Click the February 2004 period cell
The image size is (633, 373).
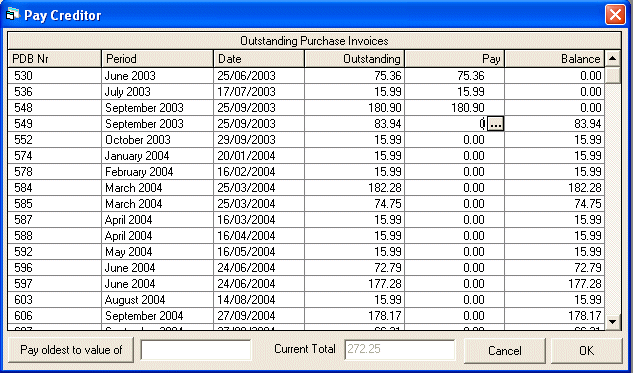(x=157, y=172)
